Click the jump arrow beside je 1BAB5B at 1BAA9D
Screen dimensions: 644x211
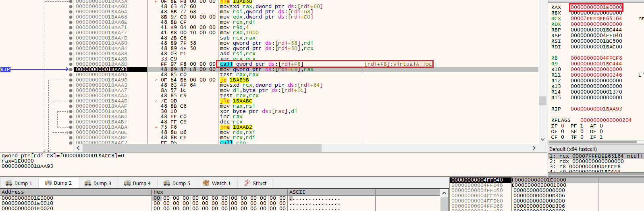[156, 80]
